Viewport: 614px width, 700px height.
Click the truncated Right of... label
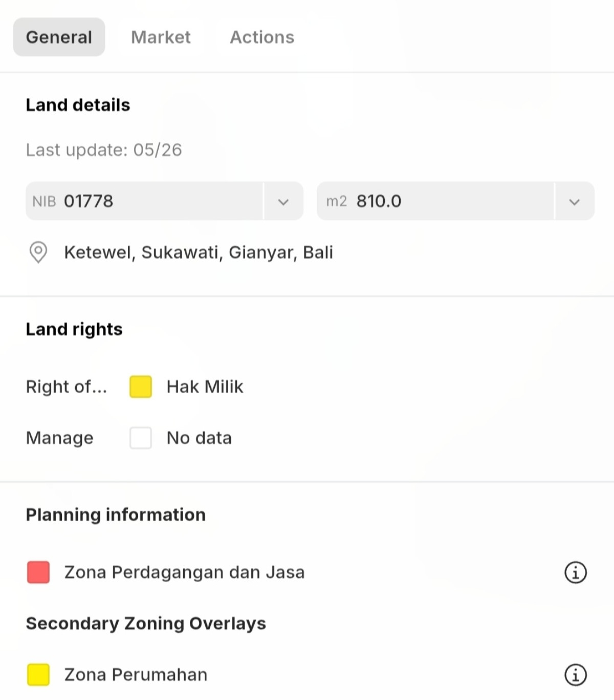(x=67, y=387)
